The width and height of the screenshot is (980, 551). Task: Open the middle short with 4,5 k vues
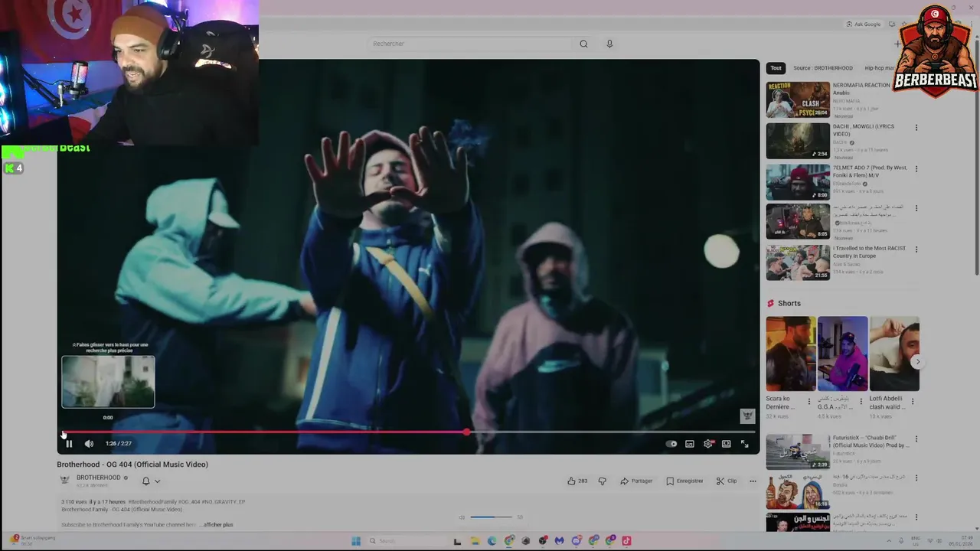click(x=842, y=354)
